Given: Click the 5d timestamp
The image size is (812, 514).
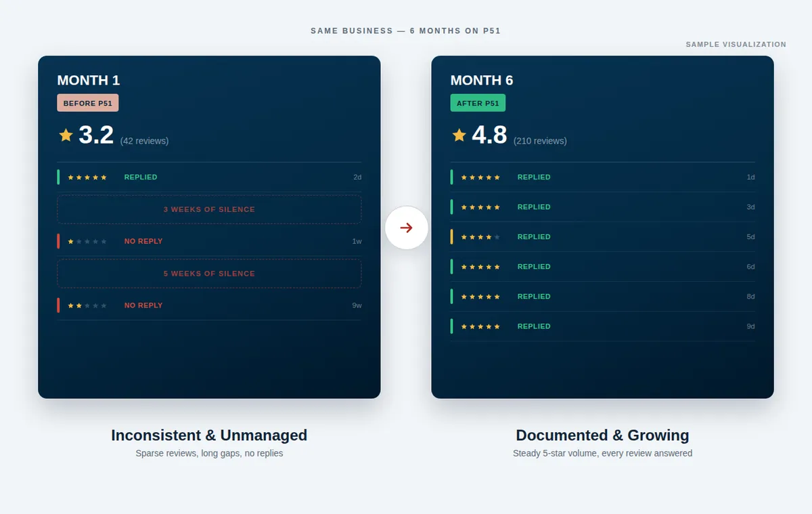Looking at the screenshot, I should point(750,237).
